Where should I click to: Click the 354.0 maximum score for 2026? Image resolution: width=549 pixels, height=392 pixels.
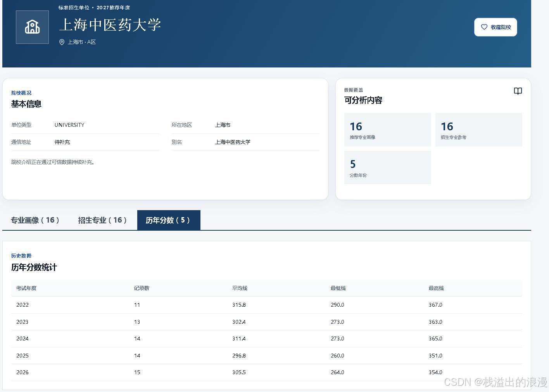tap(435, 372)
